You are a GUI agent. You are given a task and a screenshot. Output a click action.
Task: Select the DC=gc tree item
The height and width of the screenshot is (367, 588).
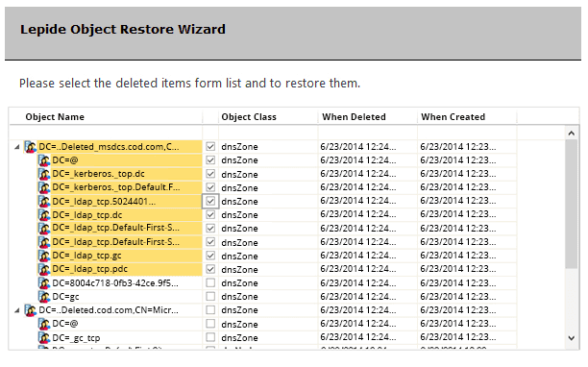pos(65,297)
